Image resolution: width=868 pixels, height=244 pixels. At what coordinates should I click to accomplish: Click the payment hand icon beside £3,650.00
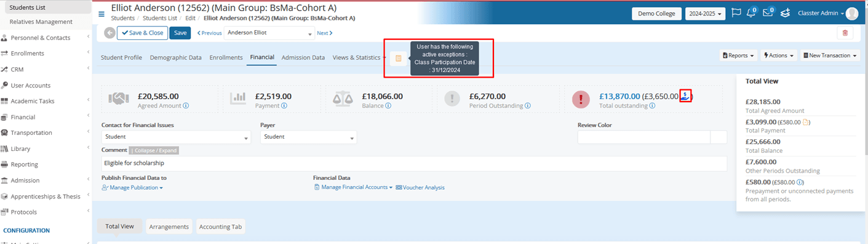click(x=685, y=96)
